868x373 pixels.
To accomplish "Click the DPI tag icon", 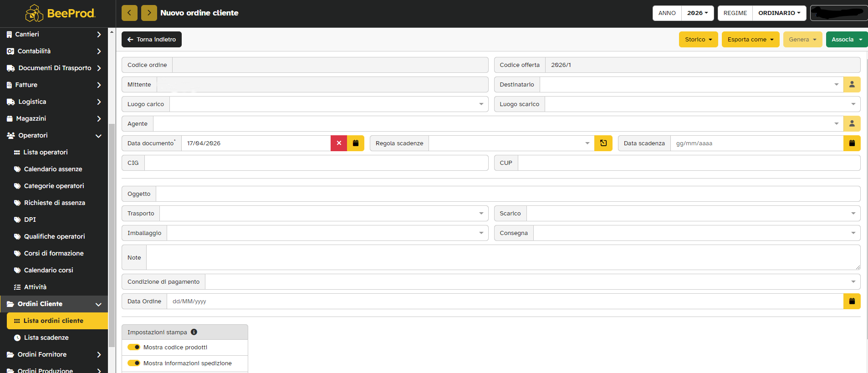I will 17,220.
